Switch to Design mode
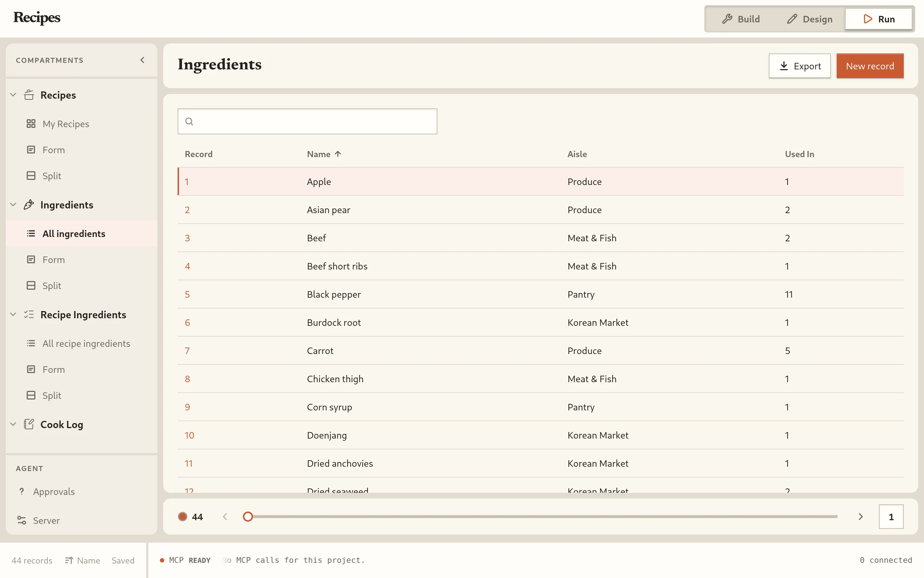Viewport: 924px width, 578px height. pos(810,19)
